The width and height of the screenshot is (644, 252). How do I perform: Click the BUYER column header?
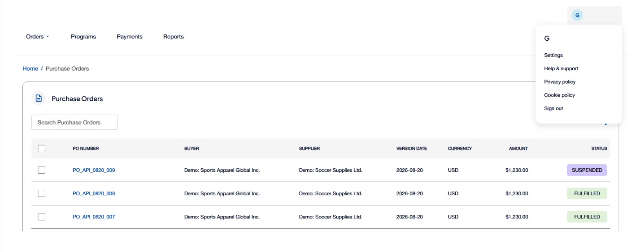point(191,149)
